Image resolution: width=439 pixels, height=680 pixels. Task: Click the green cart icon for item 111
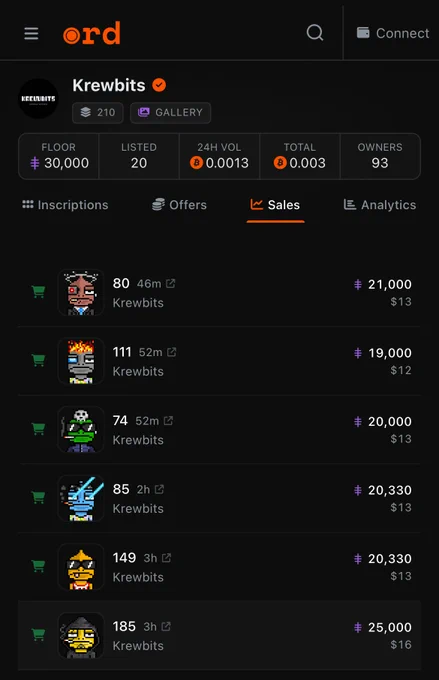tap(39, 360)
